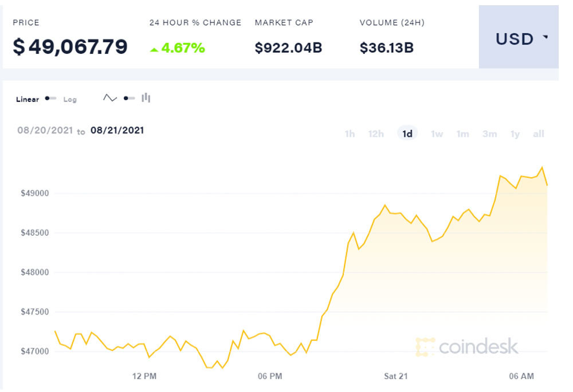Show the all-time price range
Image resolution: width=573 pixels, height=392 pixels.
(x=539, y=134)
